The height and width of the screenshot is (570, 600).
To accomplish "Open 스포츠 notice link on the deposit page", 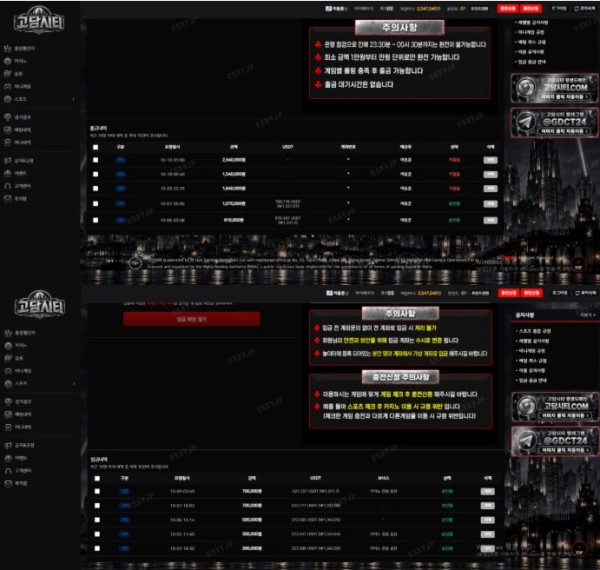I will 533,331.
